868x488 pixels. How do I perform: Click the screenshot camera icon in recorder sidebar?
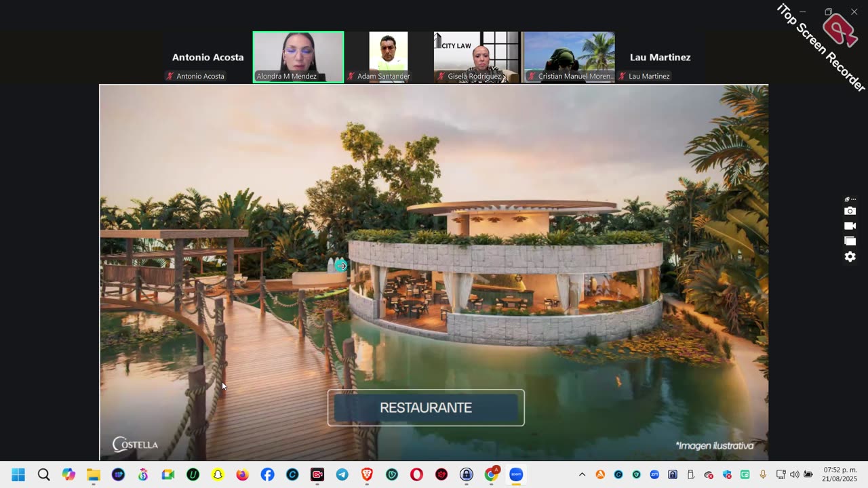click(x=850, y=211)
